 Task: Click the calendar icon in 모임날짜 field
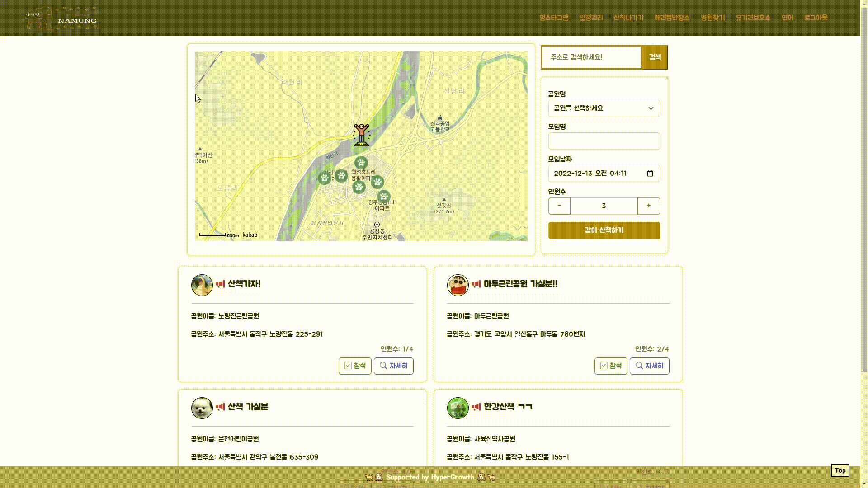[x=650, y=174]
